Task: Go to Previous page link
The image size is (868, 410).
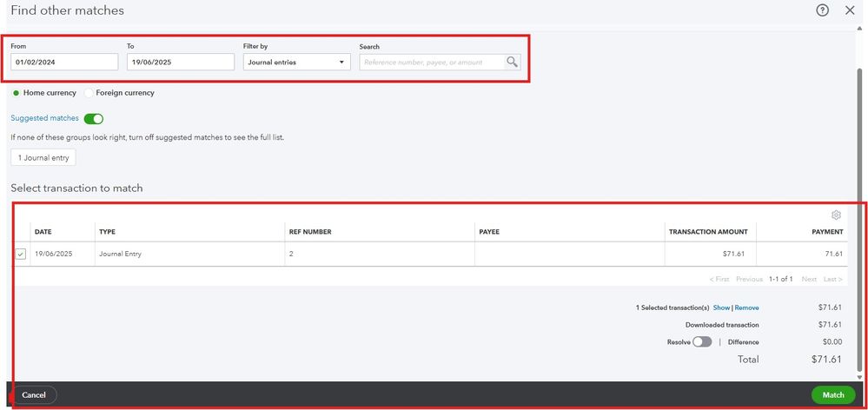Action: point(749,280)
